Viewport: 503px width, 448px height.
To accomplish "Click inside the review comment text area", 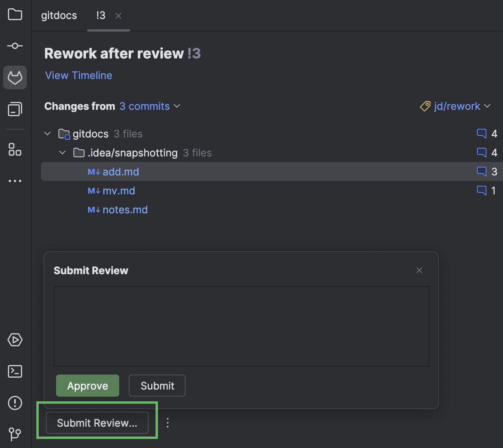I will click(x=241, y=326).
